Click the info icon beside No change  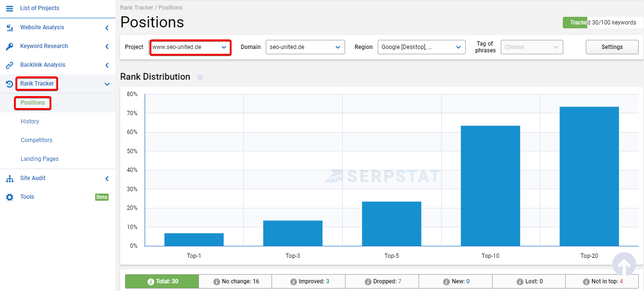[217, 282]
